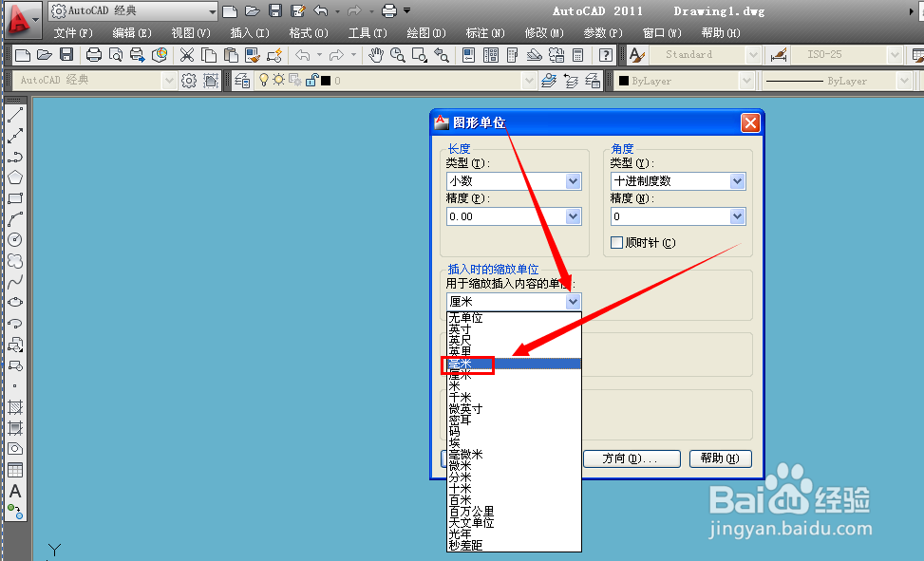Toggle the Clockwise (顺时针) checkbox
Image resolution: width=924 pixels, height=561 pixels.
617,242
